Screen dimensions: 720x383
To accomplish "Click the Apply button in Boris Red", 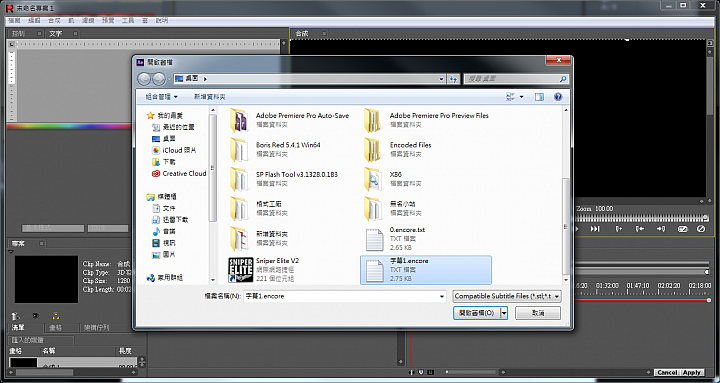I will pos(692,372).
